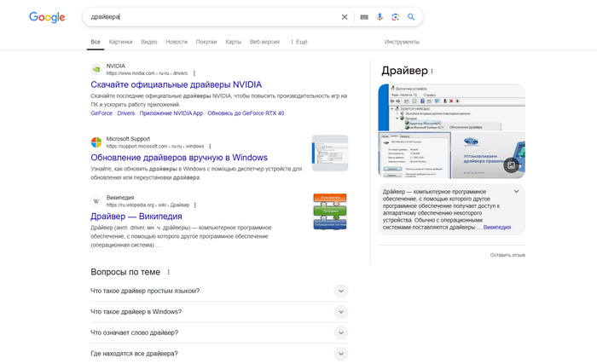Viewport: 597px width, 364px height.
Task: Open the Drivers sitelink
Action: (126, 113)
